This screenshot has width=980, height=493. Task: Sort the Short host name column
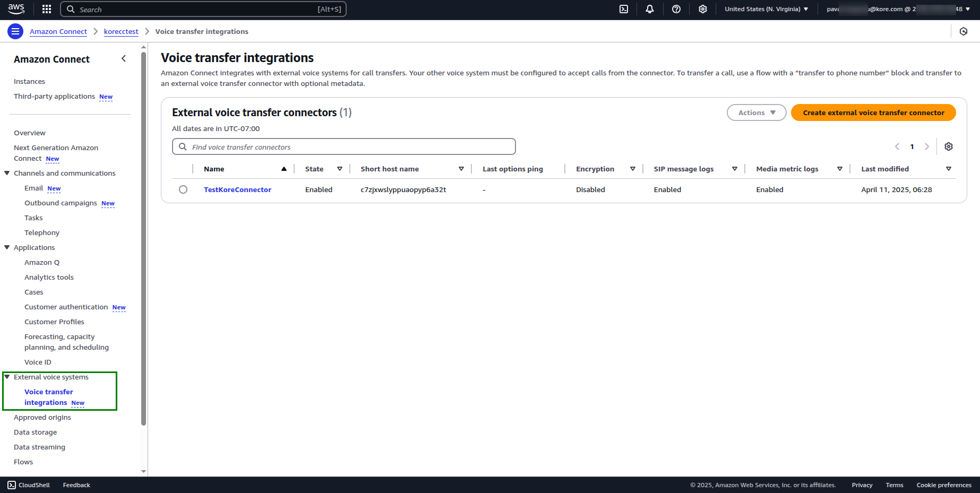point(461,169)
